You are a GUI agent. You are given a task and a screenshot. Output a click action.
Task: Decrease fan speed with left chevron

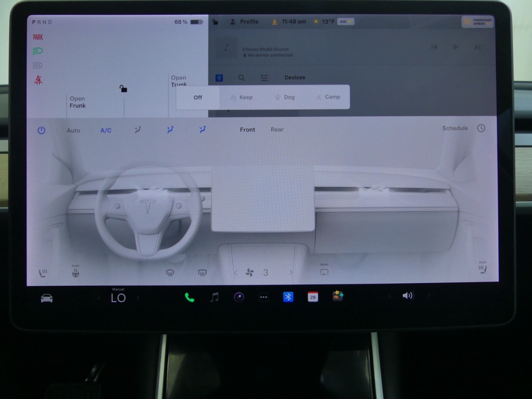(236, 273)
